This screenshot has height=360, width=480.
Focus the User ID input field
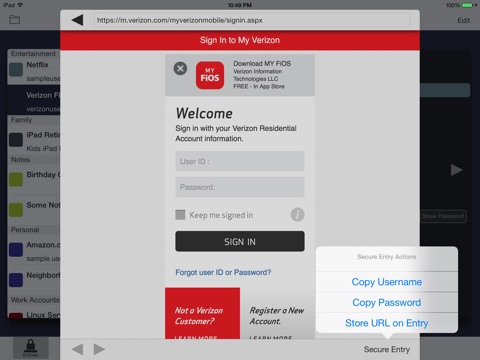pos(240,161)
